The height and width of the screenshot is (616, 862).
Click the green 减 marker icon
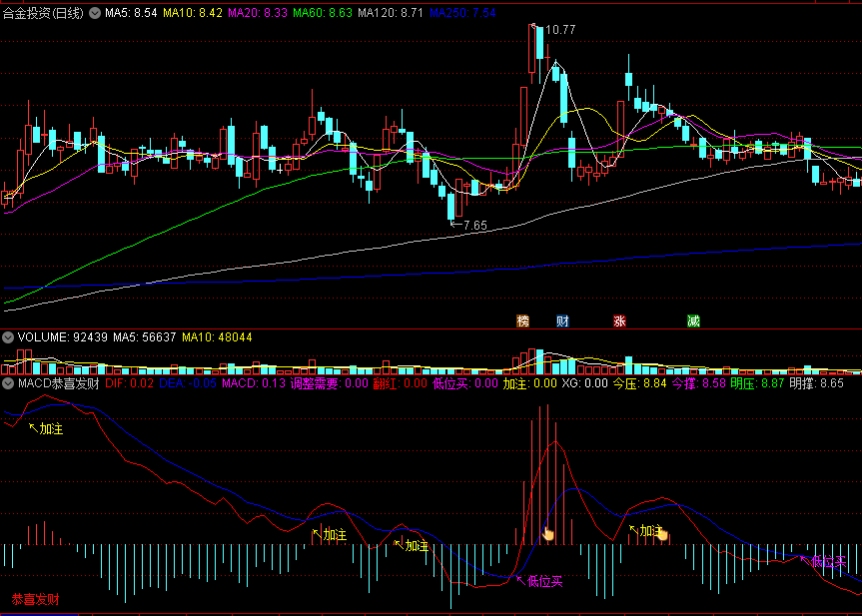pos(693,320)
